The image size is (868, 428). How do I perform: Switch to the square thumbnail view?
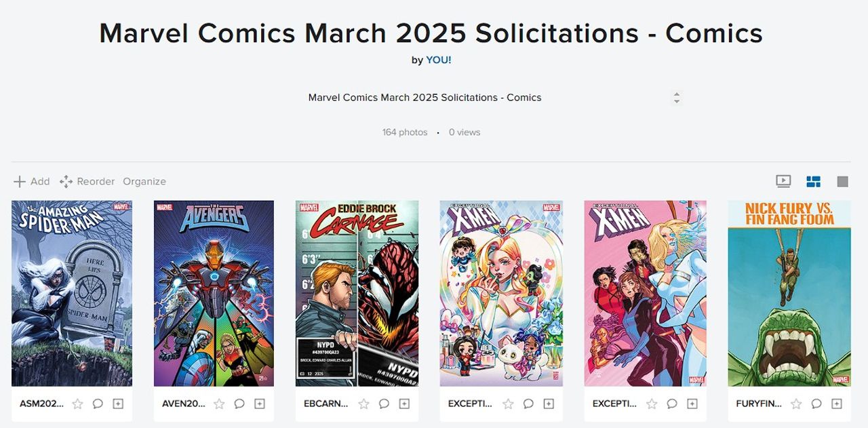[x=843, y=181]
